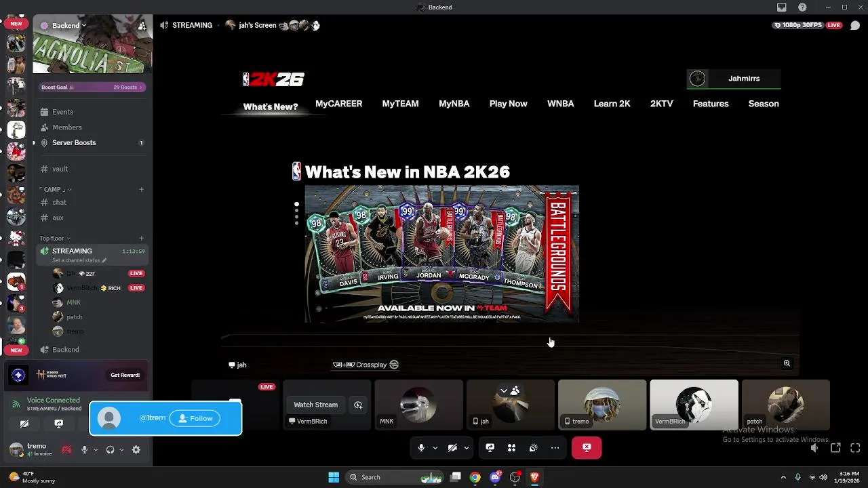Collapse the Top floor category
The image size is (868, 488).
[x=54, y=239]
